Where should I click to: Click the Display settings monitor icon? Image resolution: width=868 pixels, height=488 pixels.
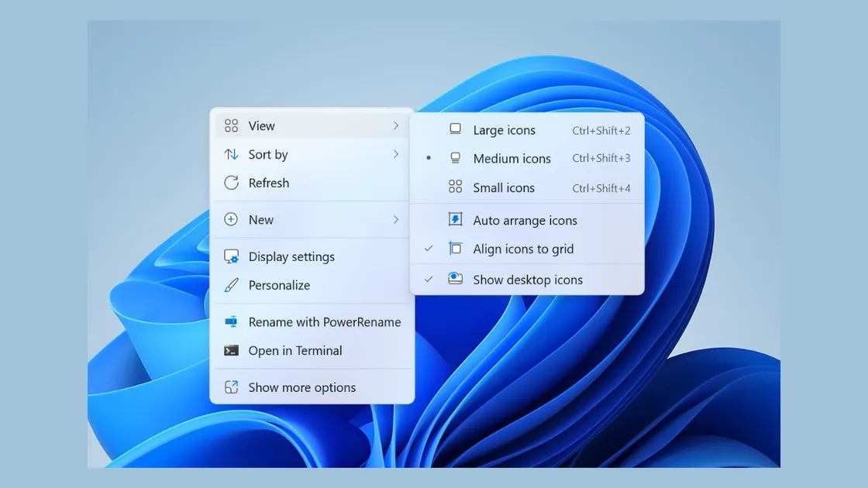[231, 256]
